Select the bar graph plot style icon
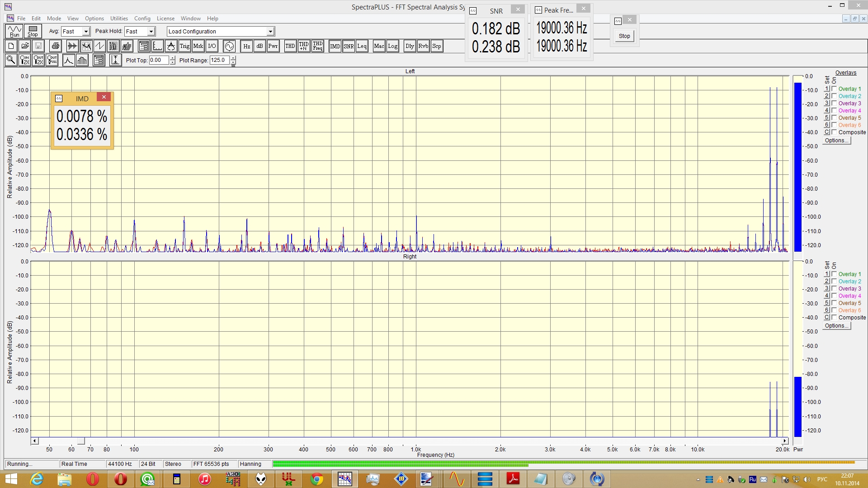 (82, 60)
